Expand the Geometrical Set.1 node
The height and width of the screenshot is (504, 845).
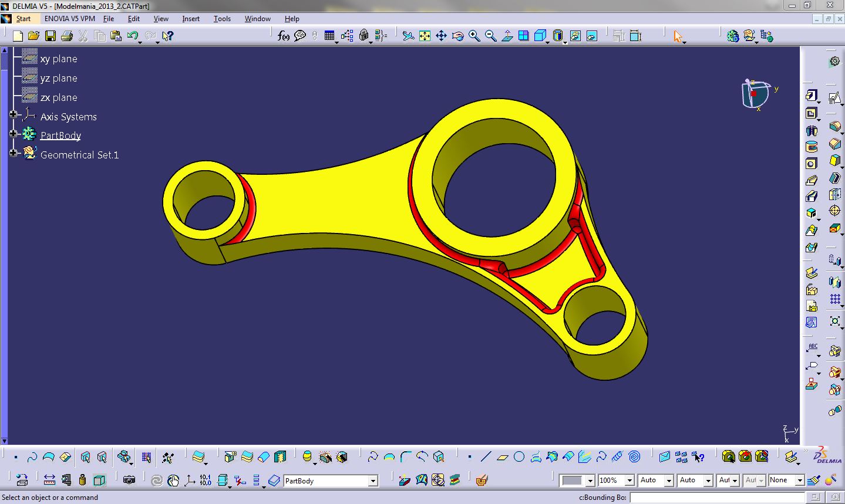point(14,153)
